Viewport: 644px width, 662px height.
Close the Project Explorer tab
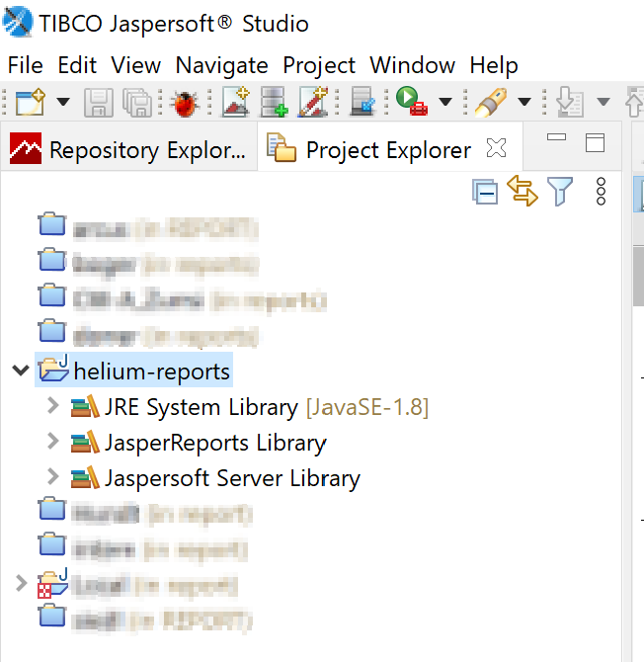[497, 149]
